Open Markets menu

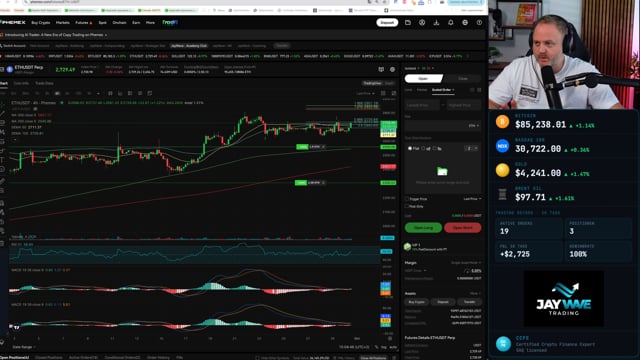point(63,23)
